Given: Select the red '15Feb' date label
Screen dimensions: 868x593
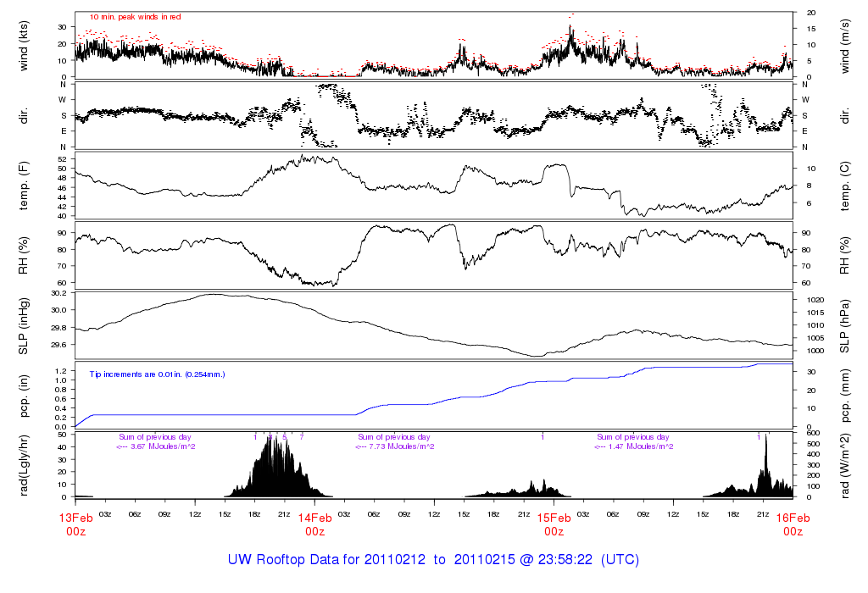Looking at the screenshot, I should [x=554, y=518].
